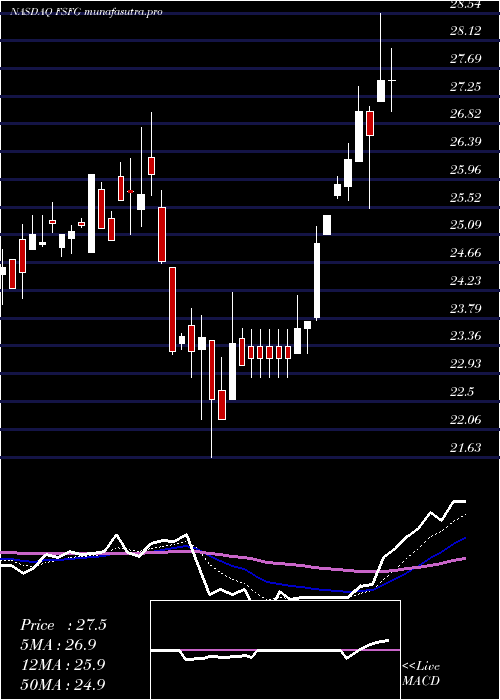The width and height of the screenshot is (500, 700).
Task: Click the last doji candle near 27.5
Action: click(x=392, y=80)
